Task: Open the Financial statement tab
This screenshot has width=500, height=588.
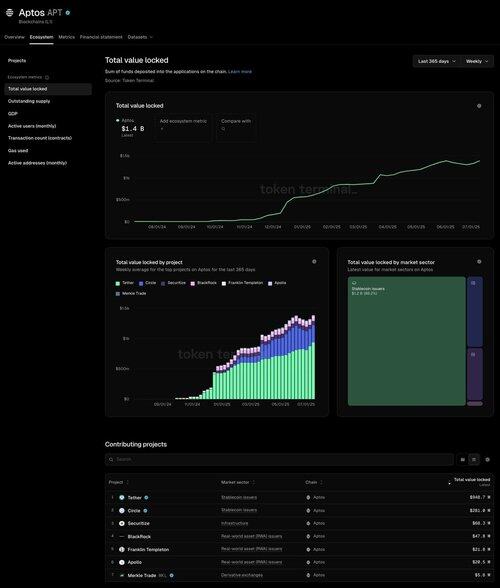Action: pos(101,37)
